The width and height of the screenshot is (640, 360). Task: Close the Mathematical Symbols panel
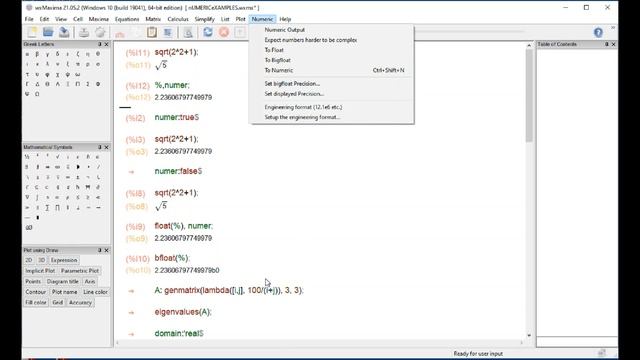[107, 147]
